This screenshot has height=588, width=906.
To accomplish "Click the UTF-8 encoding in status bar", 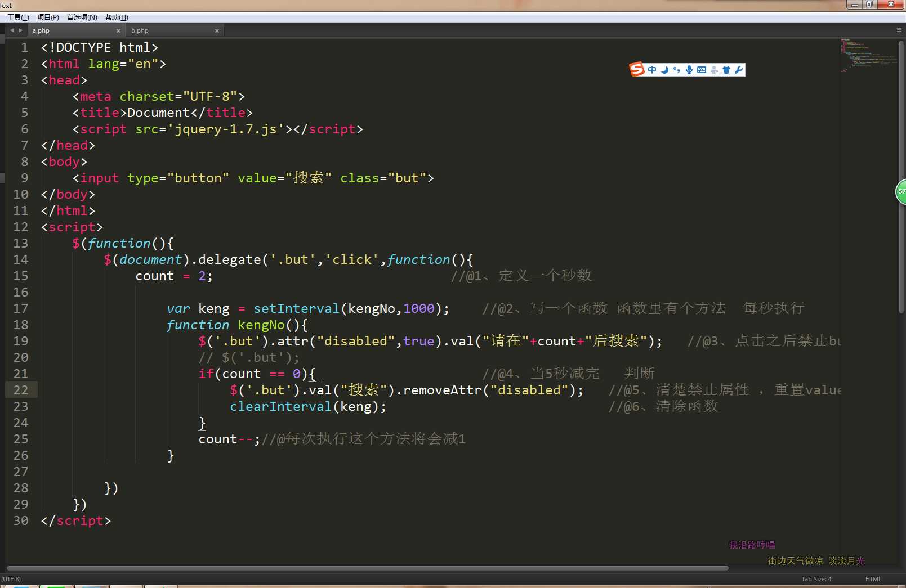I will [11, 579].
